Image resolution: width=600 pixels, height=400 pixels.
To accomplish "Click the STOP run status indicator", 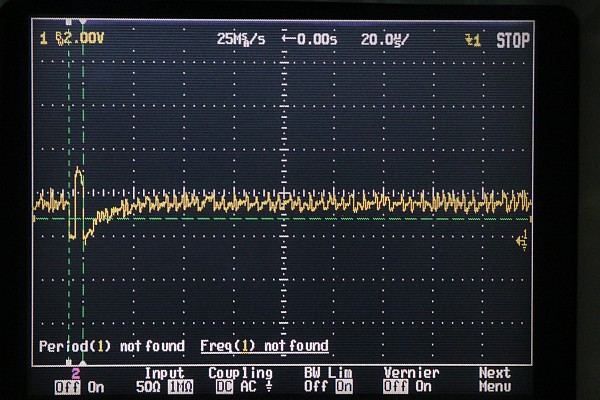I will [x=513, y=40].
